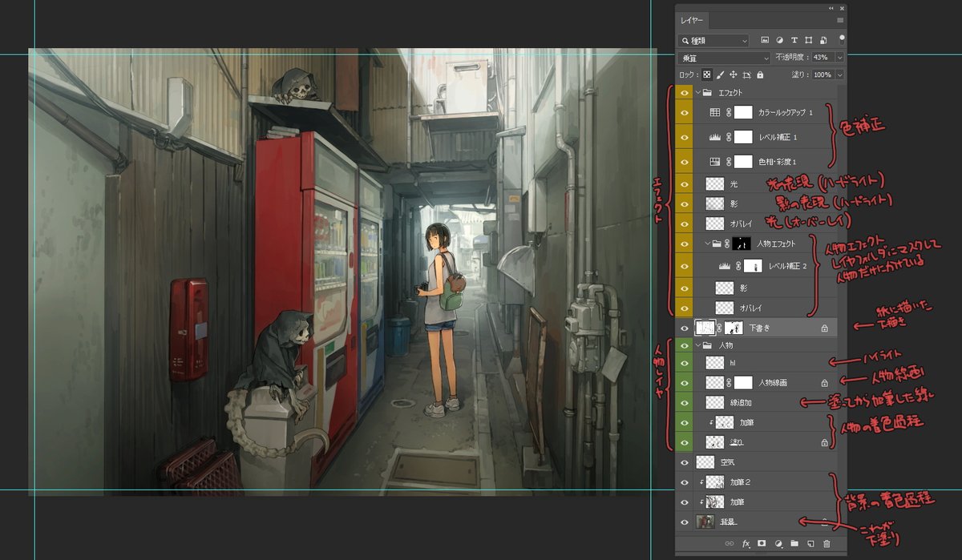This screenshot has height=560, width=962.
Task: Select the layer mask thumbnail of 下書き
Action: click(x=735, y=328)
